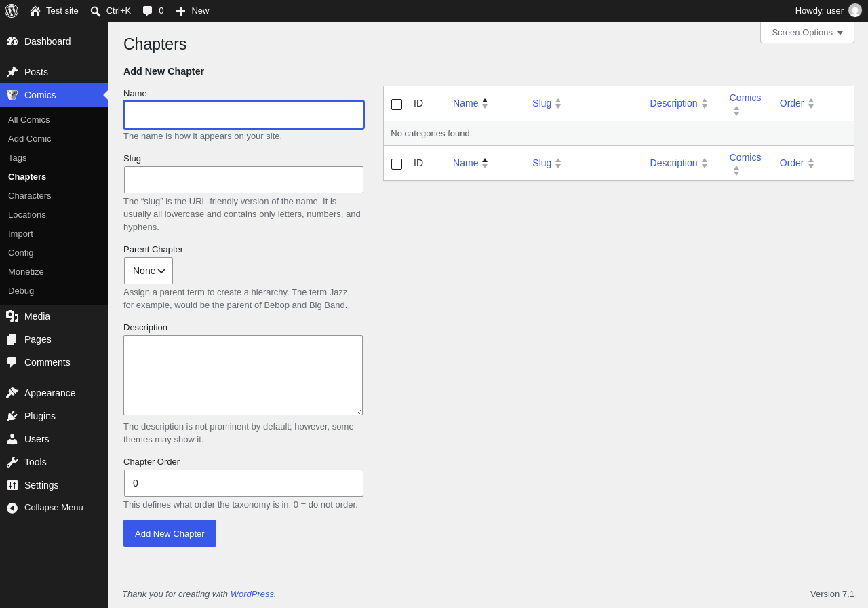Click sort arrows under top Comics header

[736, 111]
